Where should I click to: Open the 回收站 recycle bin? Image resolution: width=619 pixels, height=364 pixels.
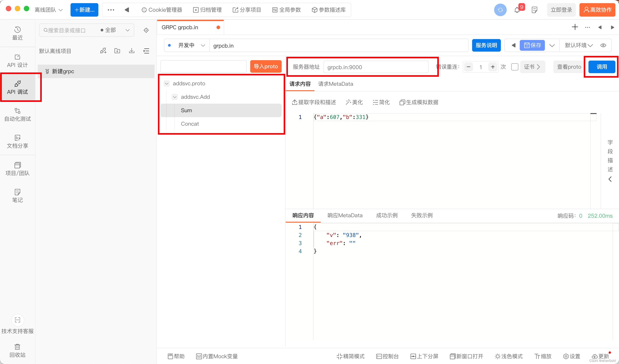[x=18, y=351]
